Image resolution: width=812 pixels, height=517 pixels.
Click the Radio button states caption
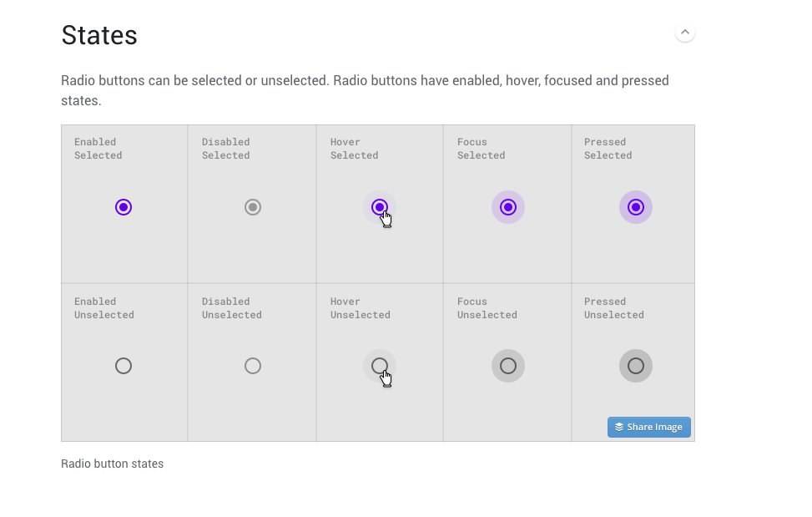coord(113,464)
